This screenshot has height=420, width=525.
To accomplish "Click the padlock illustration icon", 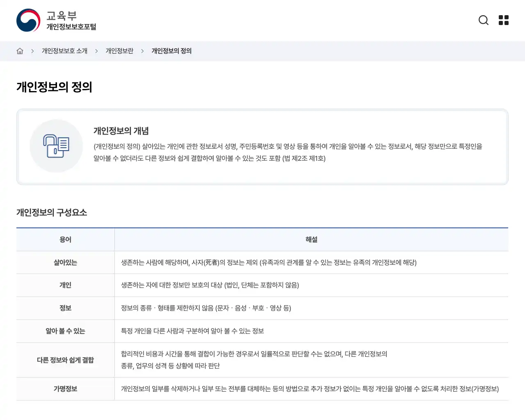I will pyautogui.click(x=56, y=146).
